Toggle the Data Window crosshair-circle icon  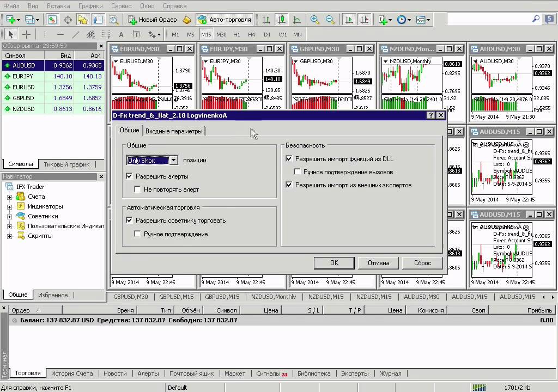(68, 20)
